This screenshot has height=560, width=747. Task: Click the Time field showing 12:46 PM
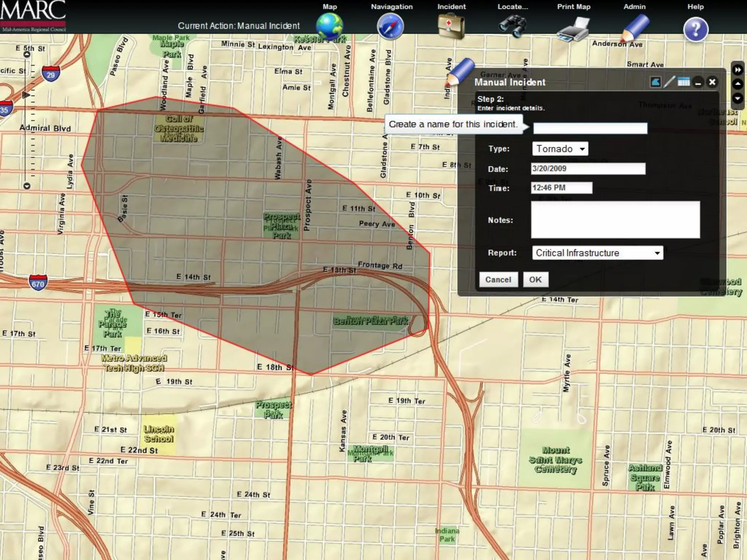click(x=561, y=188)
